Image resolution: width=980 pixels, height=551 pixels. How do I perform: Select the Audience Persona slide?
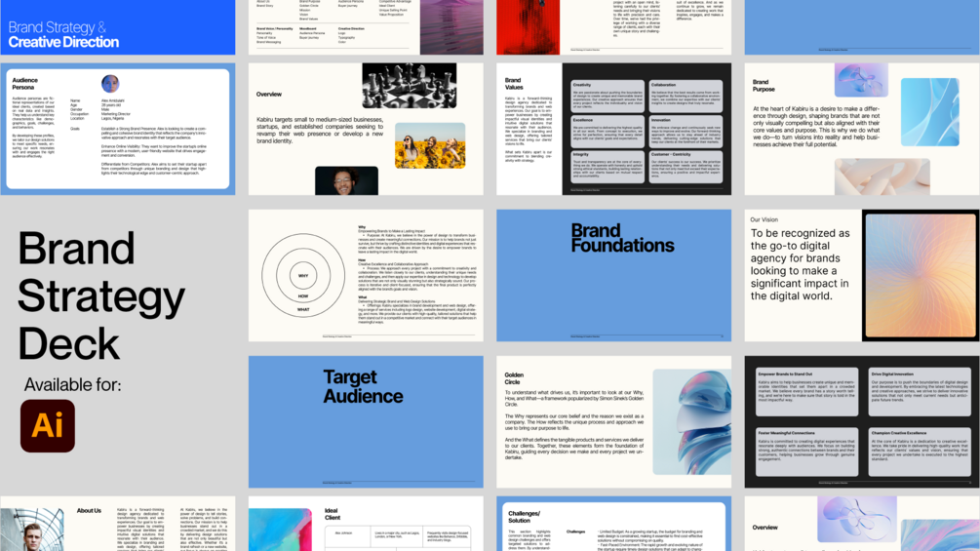point(117,129)
